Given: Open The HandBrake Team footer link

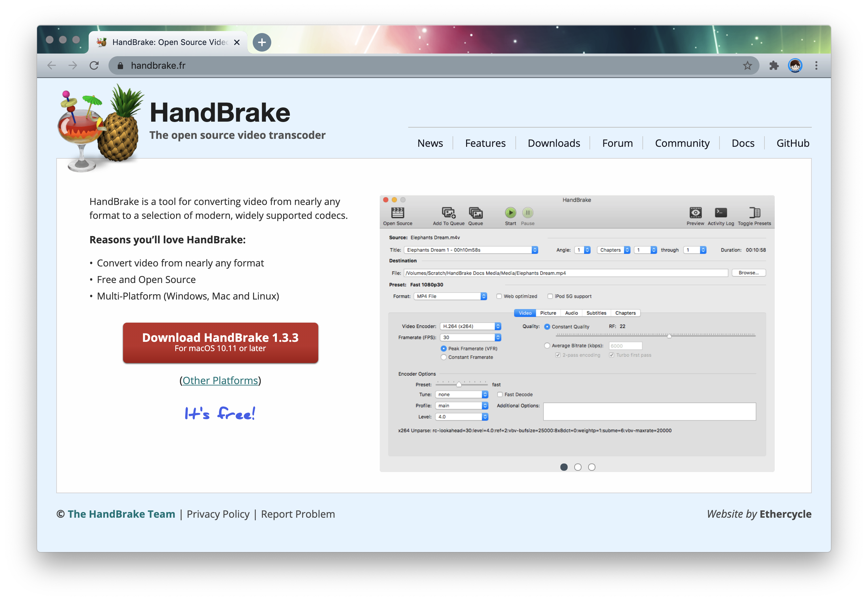Looking at the screenshot, I should pos(121,514).
